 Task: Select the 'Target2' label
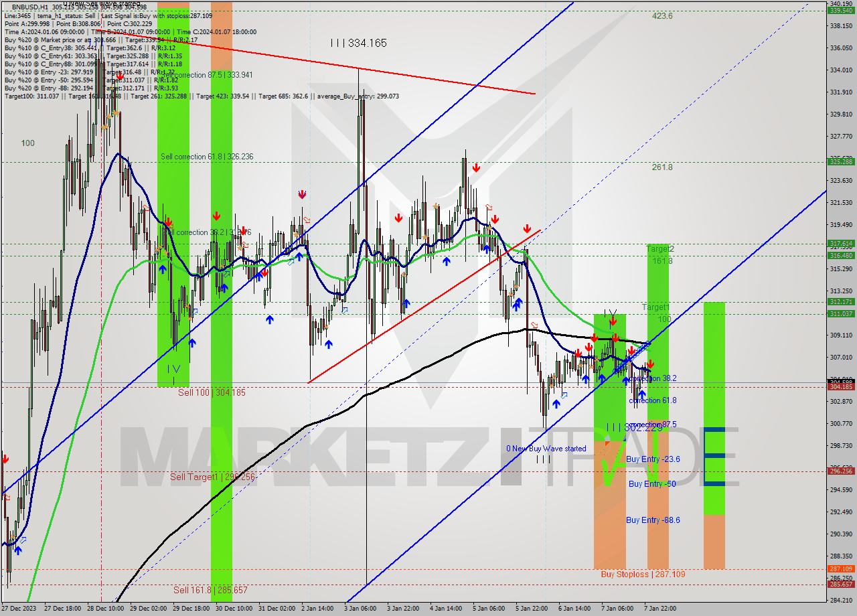[x=660, y=249]
